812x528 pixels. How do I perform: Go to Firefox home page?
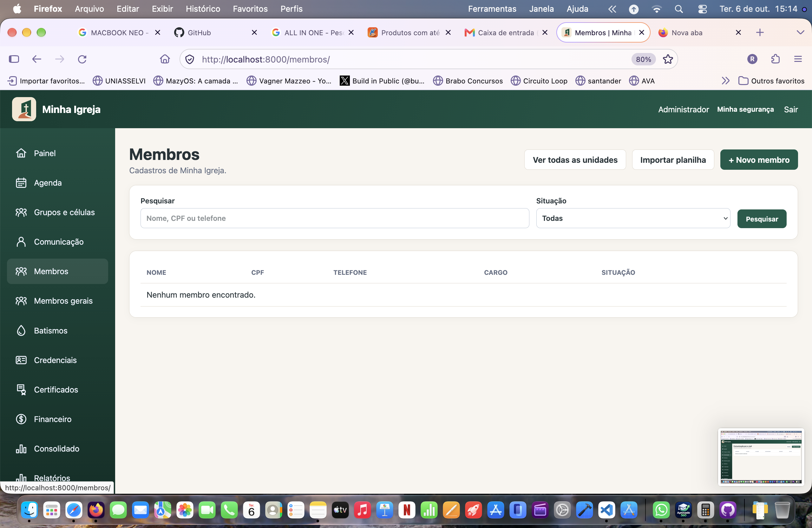[165, 59]
